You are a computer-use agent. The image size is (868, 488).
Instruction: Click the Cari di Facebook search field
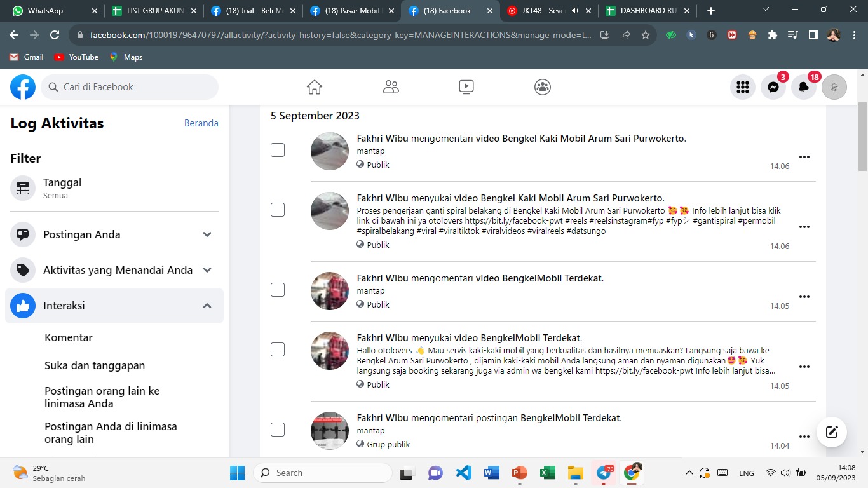[130, 87]
